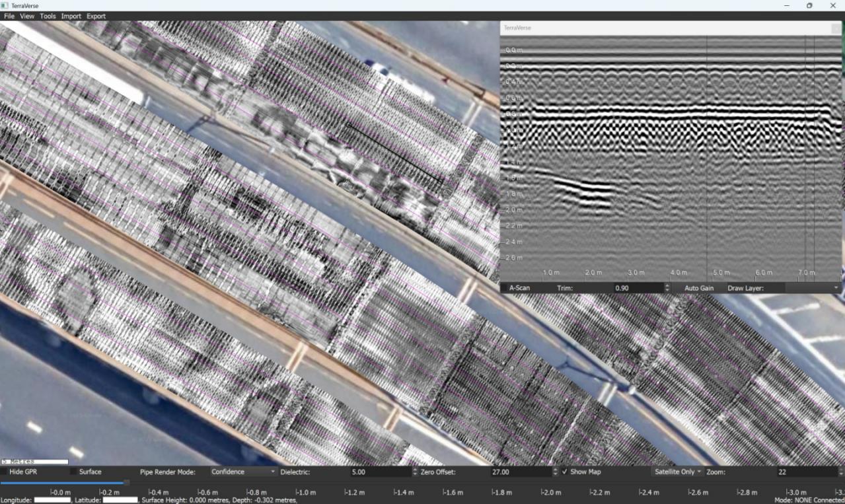Adjust the Zero Offset spinner arrows
The width and height of the screenshot is (845, 504).
click(556, 472)
